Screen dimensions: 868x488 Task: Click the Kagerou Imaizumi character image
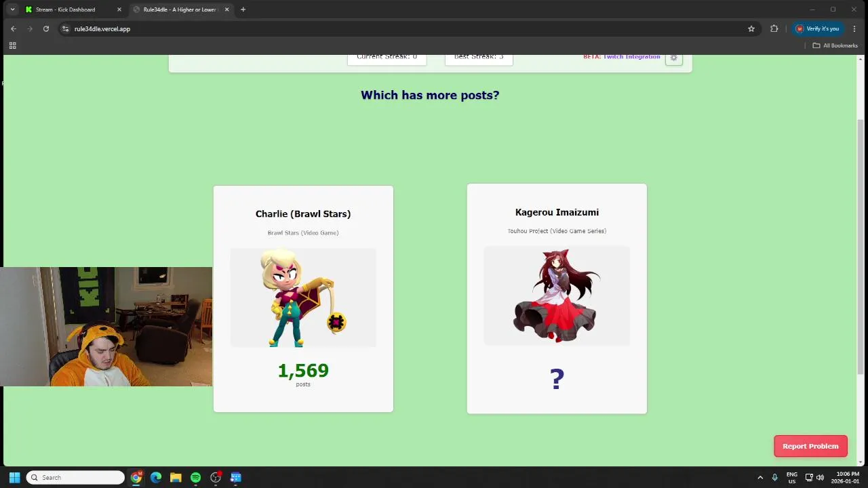(x=557, y=296)
